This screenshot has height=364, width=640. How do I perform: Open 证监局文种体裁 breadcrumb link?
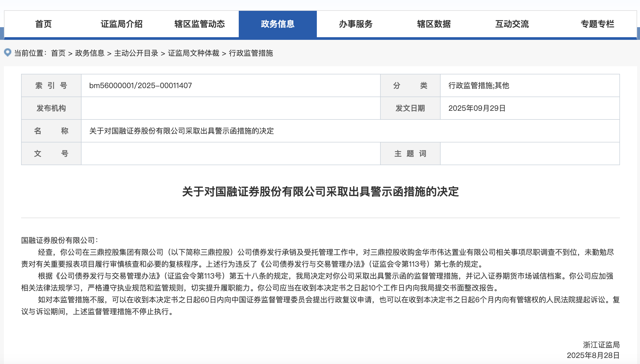click(x=193, y=53)
